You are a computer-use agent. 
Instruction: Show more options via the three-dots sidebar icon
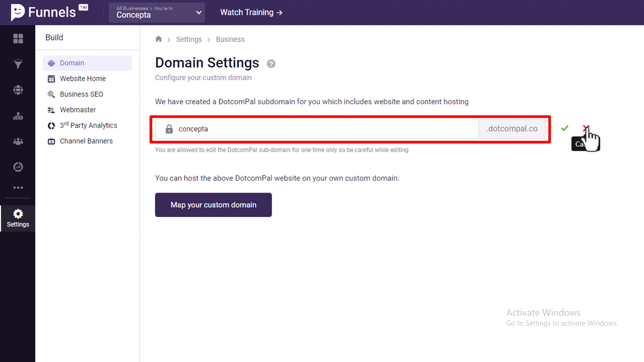point(18,188)
